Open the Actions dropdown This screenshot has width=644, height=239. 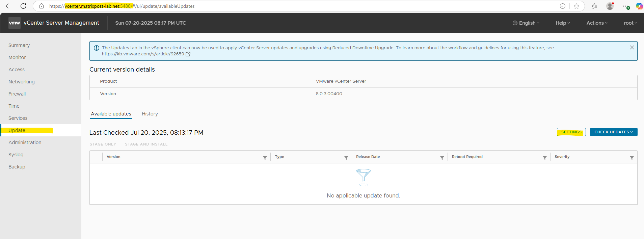point(597,23)
